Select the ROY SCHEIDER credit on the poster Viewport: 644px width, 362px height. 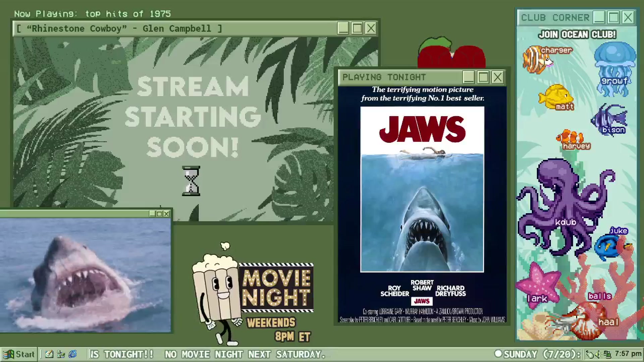point(394,291)
